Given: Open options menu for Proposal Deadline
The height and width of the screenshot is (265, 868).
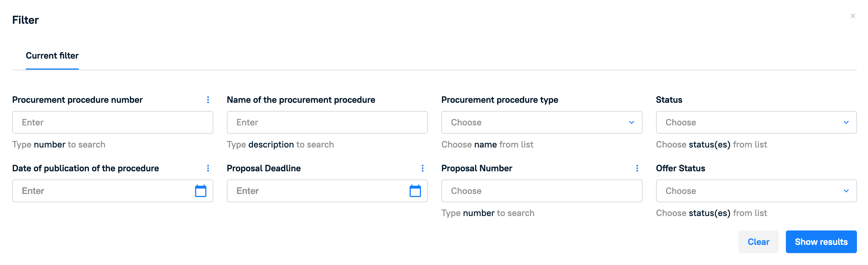Looking at the screenshot, I should [423, 168].
